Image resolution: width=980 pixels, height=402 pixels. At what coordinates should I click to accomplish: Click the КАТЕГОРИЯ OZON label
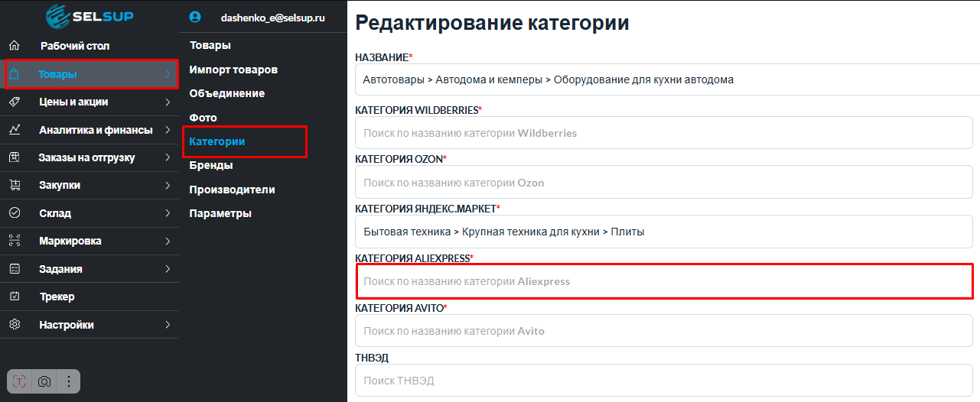[401, 158]
